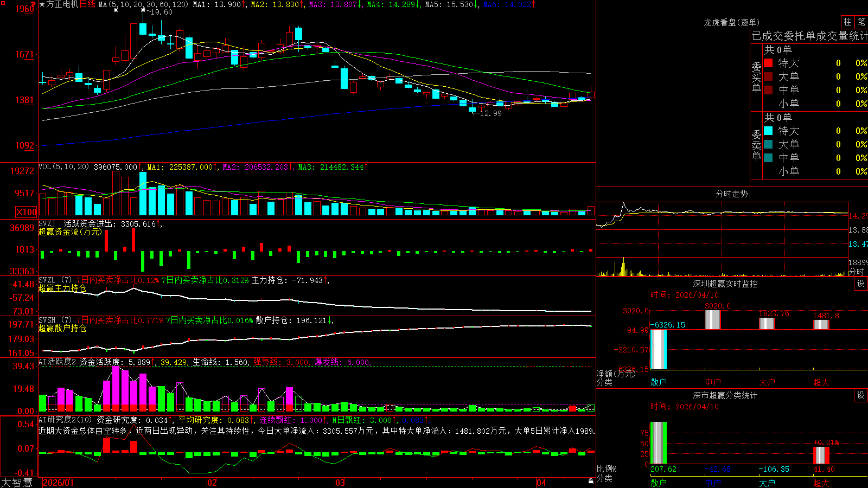Click the padlock icon on the date axis

[x=591, y=481]
